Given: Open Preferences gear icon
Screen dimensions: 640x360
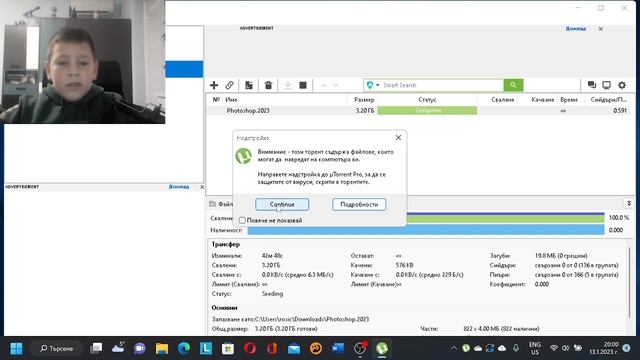Looking at the screenshot, I should [x=622, y=85].
